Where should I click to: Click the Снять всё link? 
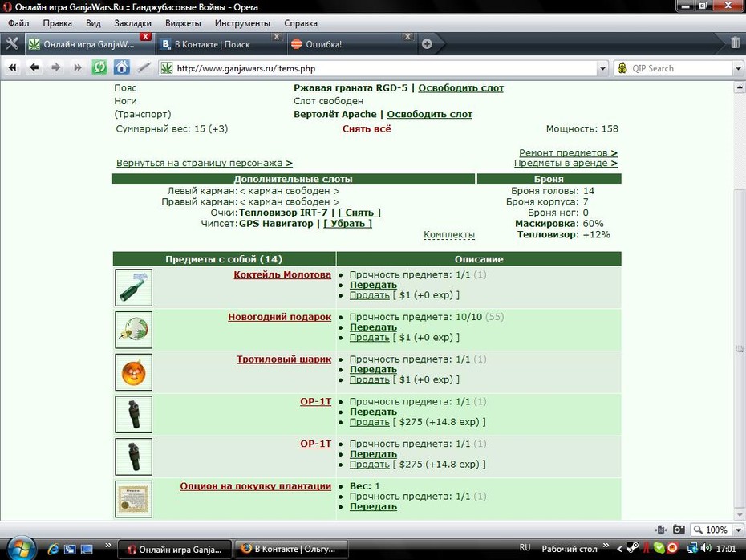pos(367,129)
